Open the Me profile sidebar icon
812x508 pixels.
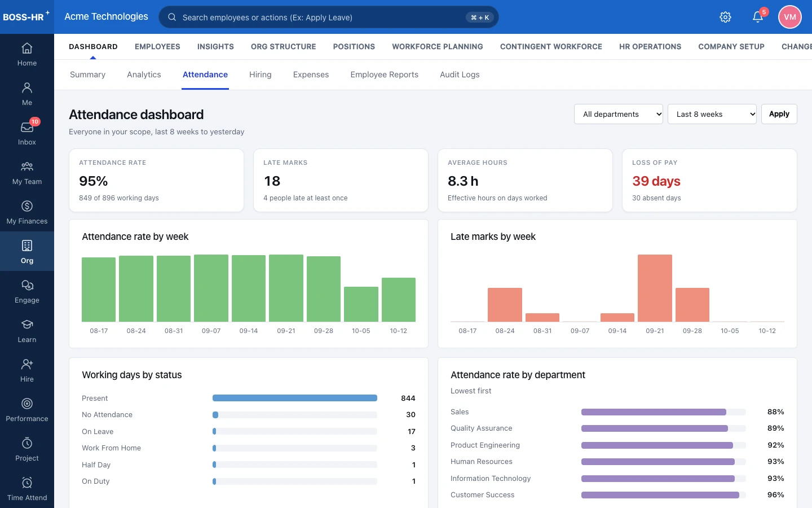click(x=27, y=88)
